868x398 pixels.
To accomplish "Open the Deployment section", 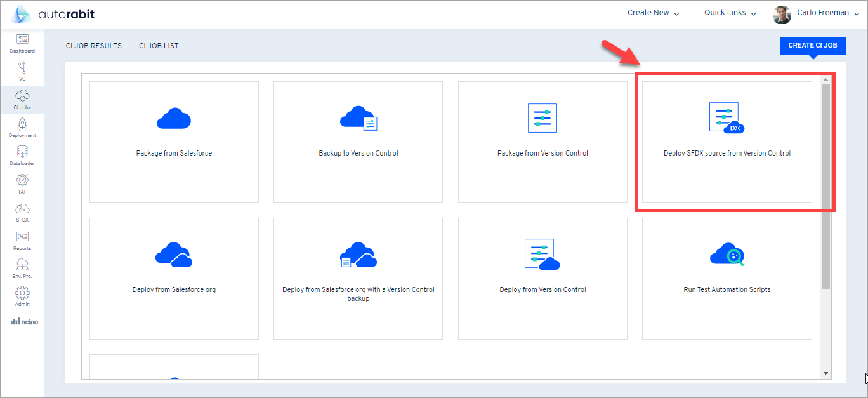I will 22,128.
